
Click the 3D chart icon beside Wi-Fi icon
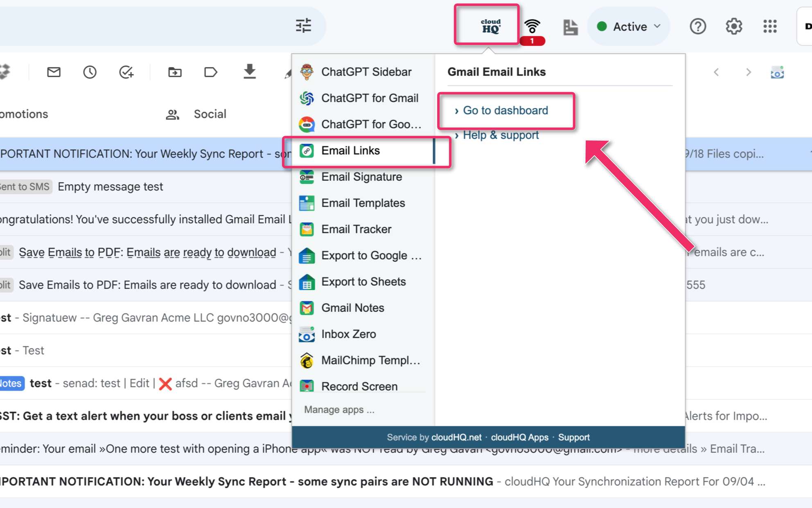coord(570,27)
